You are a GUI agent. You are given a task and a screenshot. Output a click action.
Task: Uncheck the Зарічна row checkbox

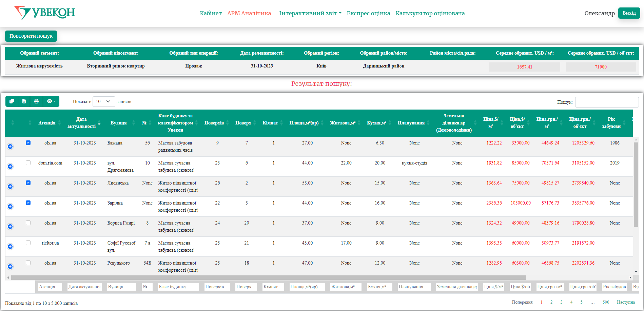tap(28, 203)
